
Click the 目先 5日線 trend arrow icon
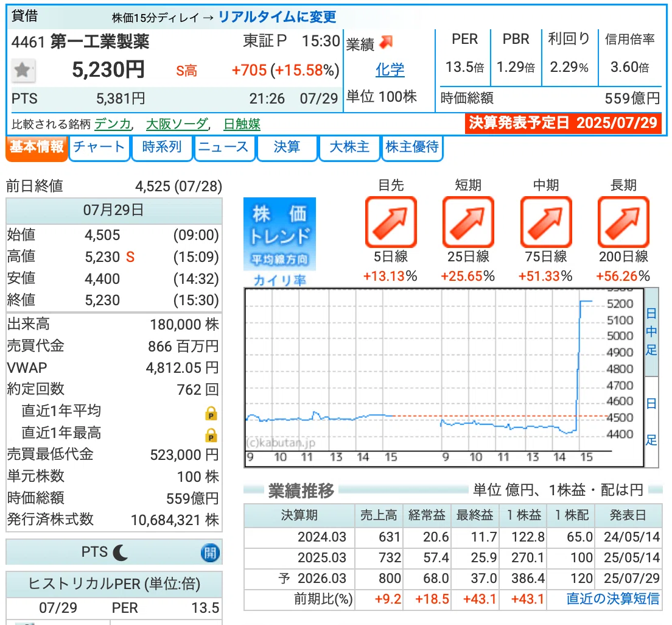coord(391,222)
